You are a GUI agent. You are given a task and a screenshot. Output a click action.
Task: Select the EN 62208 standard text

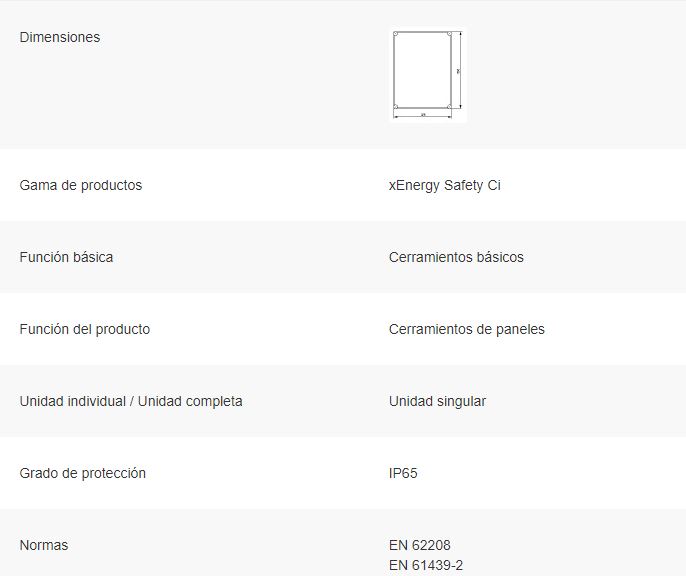click(420, 545)
